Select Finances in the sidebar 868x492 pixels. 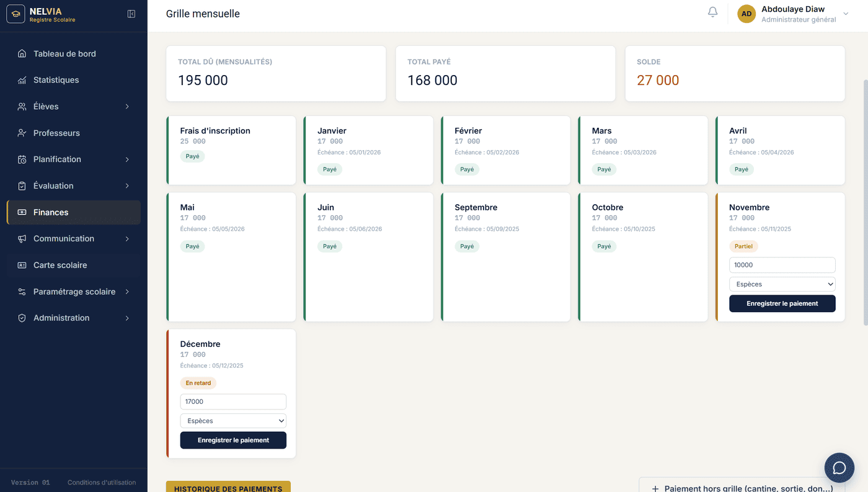click(x=73, y=212)
